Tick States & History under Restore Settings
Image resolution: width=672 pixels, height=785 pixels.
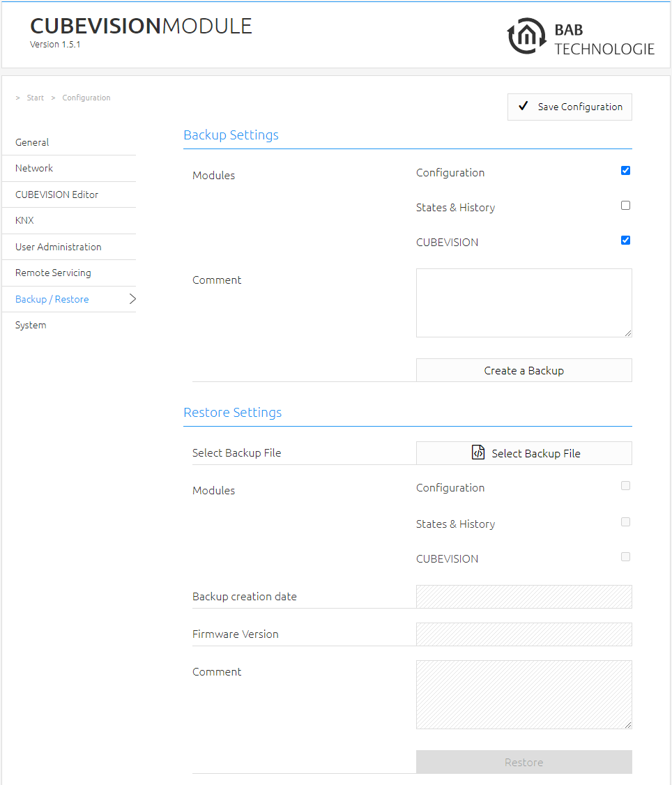[x=625, y=522]
